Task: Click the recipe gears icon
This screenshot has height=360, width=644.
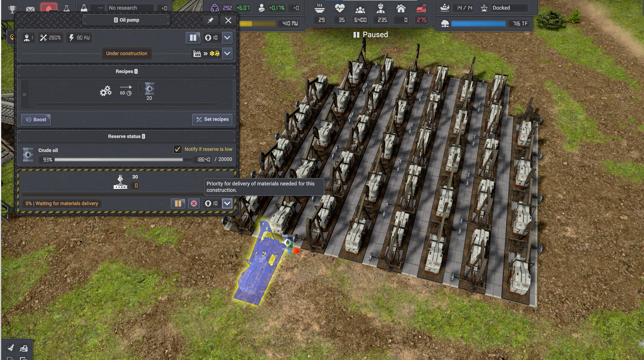Action: [105, 91]
